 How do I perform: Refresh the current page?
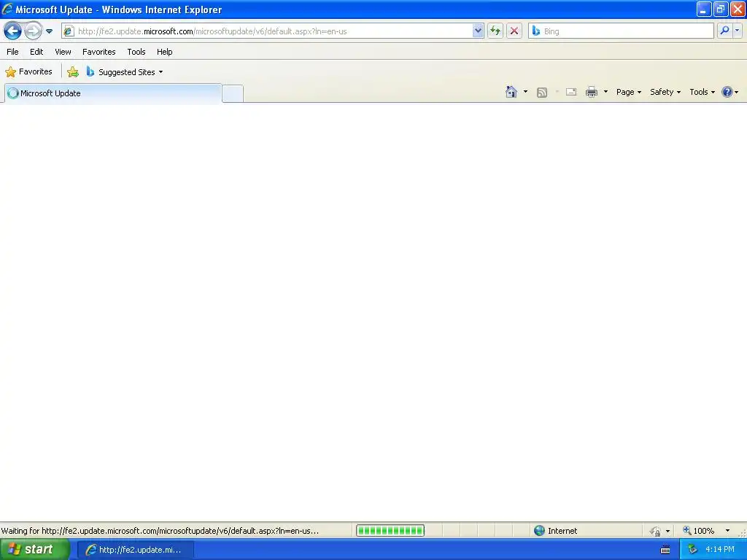pos(495,31)
